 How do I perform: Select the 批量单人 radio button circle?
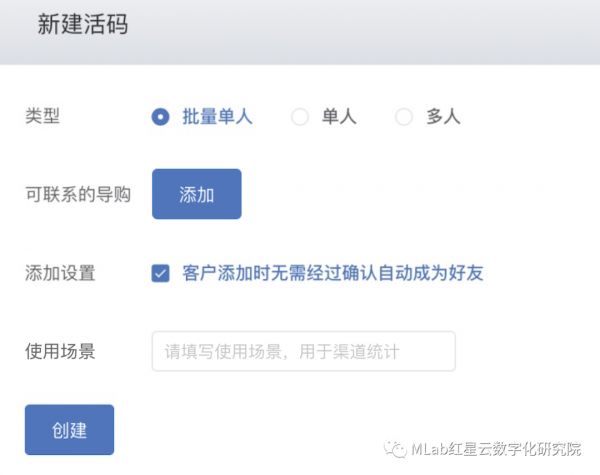click(x=160, y=117)
